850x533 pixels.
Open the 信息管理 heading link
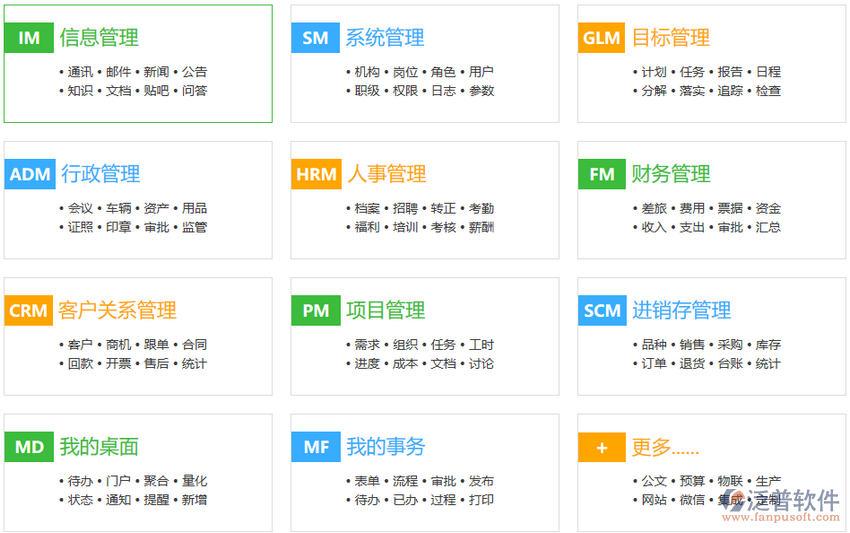pyautogui.click(x=99, y=38)
